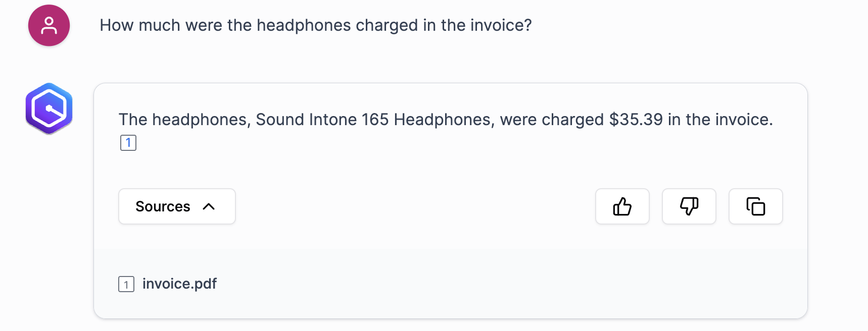Viewport: 868px width, 331px height.
Task: Click the pink user avatar icon
Action: [x=49, y=26]
